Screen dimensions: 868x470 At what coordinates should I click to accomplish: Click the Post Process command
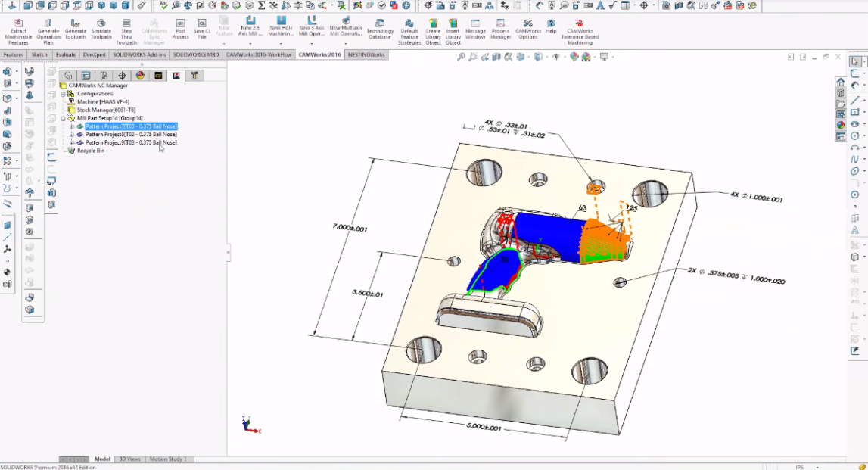180,30
